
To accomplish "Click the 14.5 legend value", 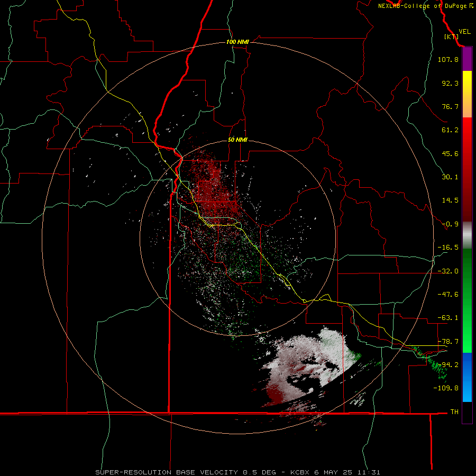I will coord(450,200).
